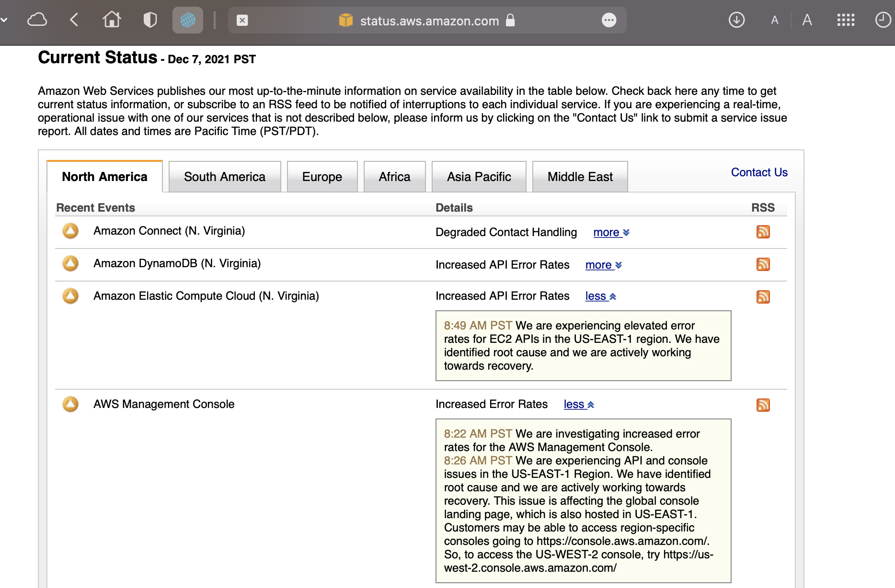This screenshot has height=588, width=895.
Task: Open RSS feed for Amazon Connect
Action: 763,232
